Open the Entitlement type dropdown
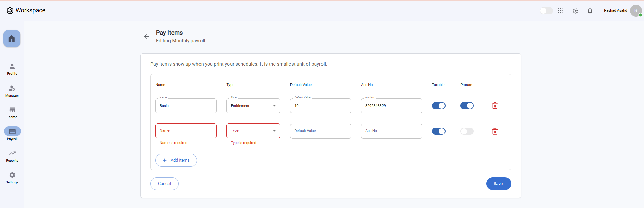644x208 pixels. coord(253,106)
